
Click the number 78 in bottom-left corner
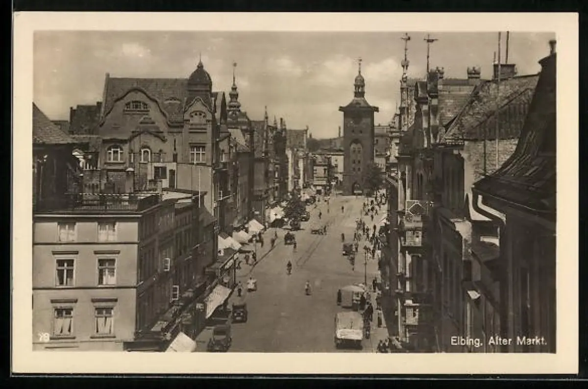tap(44, 337)
